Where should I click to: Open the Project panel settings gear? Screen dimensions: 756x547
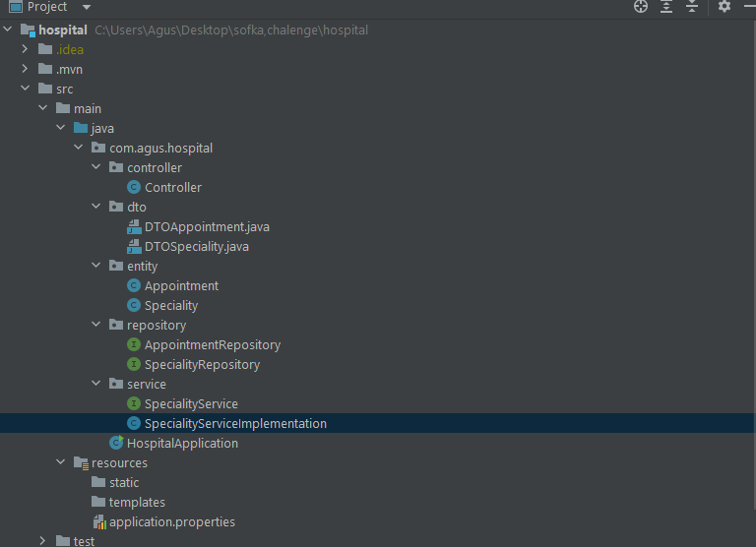(724, 6)
